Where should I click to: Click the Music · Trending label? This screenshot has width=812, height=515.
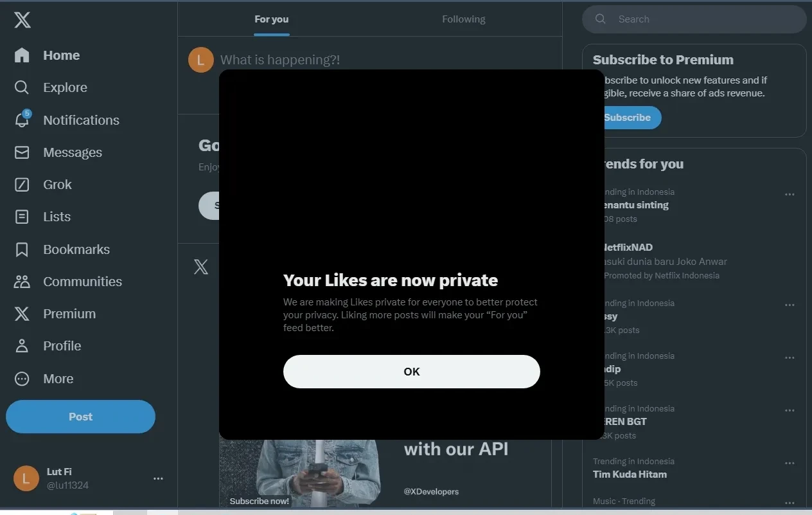click(624, 501)
